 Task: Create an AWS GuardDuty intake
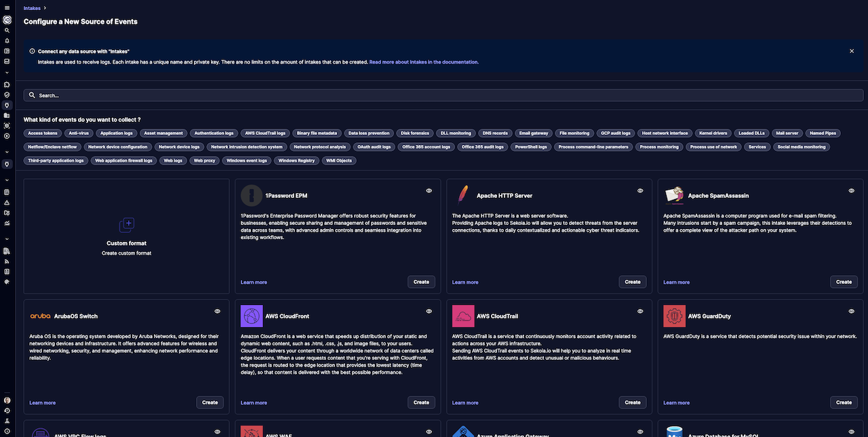coord(844,402)
